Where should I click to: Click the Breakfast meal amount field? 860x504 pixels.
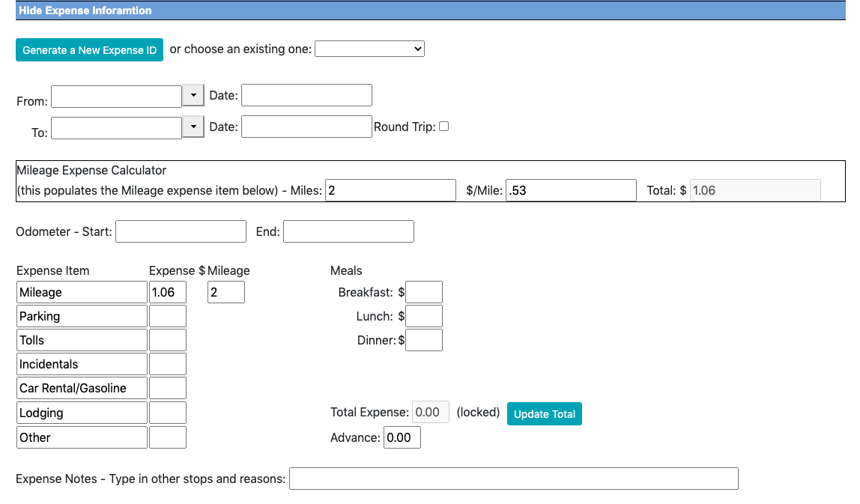tap(424, 292)
